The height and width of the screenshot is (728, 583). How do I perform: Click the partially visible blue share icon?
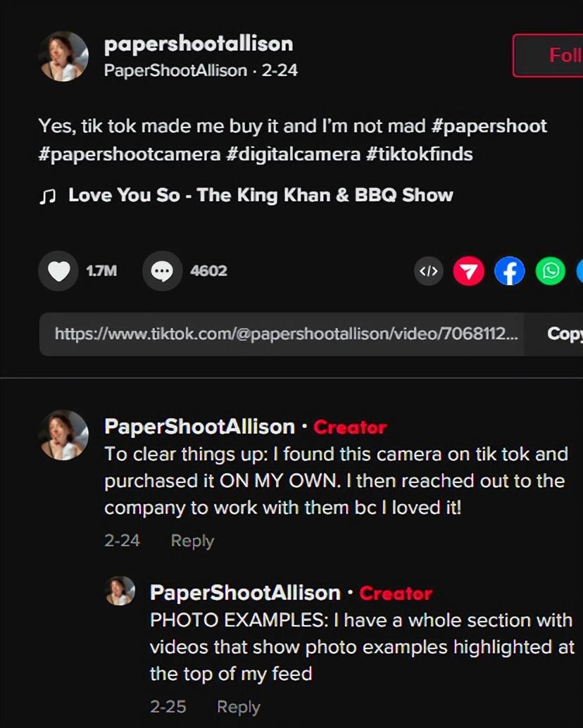(579, 271)
